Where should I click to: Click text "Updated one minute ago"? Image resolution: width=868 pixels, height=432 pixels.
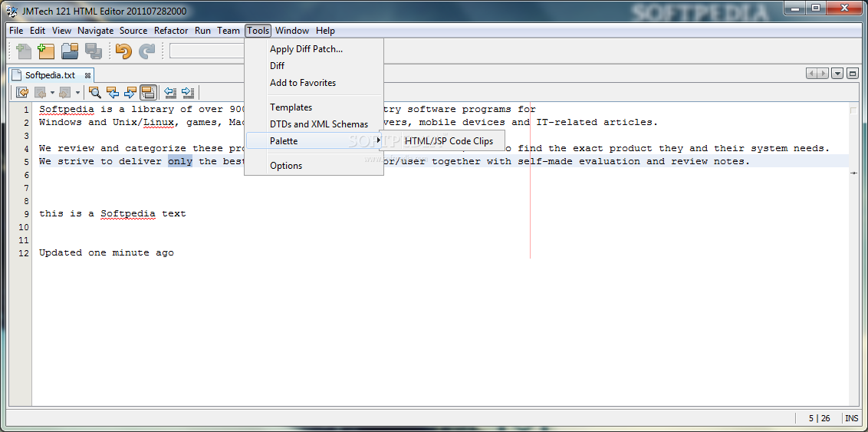(x=107, y=253)
